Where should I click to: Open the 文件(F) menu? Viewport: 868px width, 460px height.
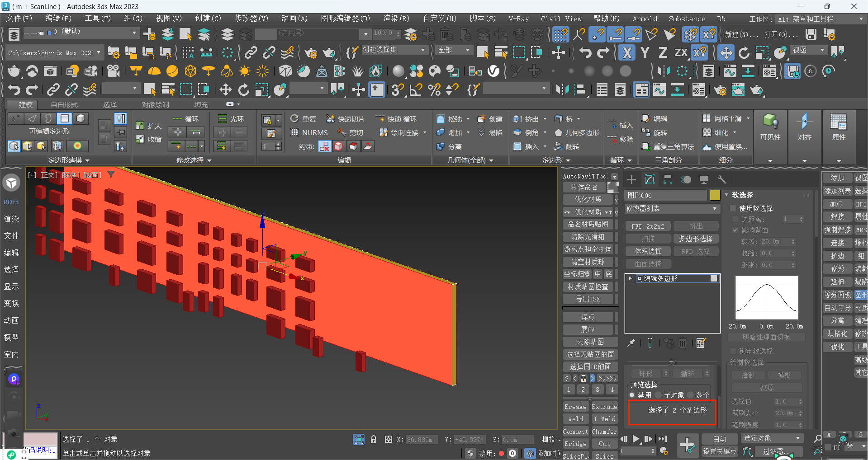19,19
